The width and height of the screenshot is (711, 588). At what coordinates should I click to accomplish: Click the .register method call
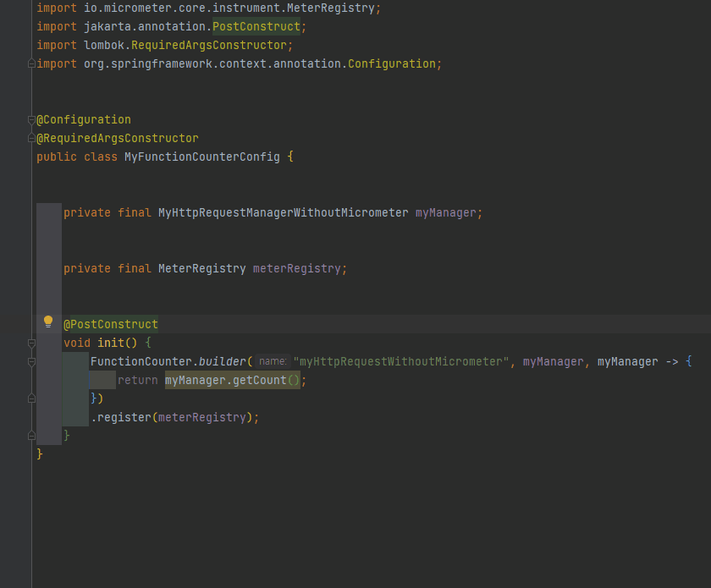pos(121,417)
